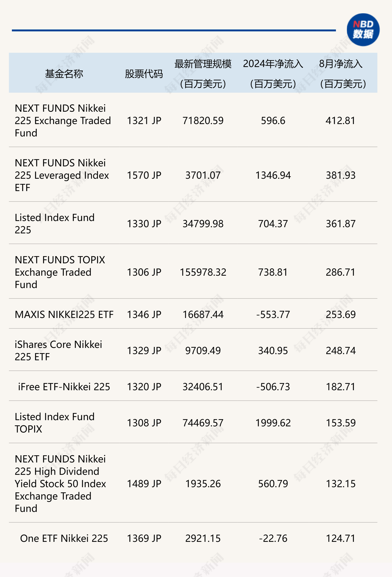Click stock code 1308 JP
This screenshot has width=392, height=577.
[x=144, y=423]
